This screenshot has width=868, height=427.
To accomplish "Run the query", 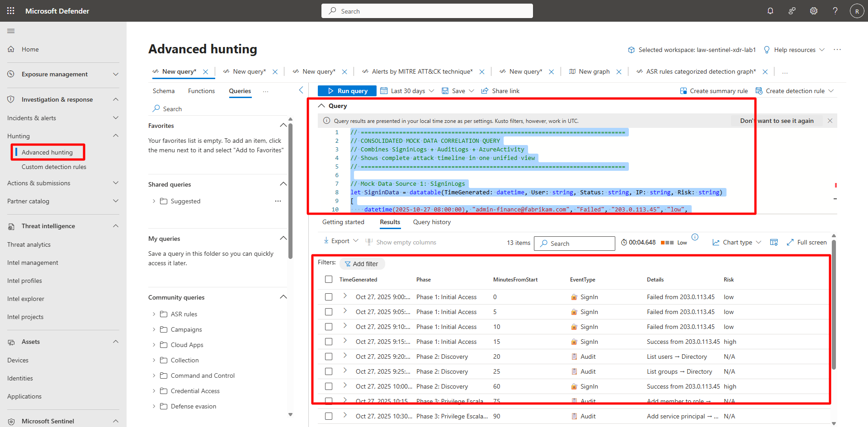I will coord(347,91).
